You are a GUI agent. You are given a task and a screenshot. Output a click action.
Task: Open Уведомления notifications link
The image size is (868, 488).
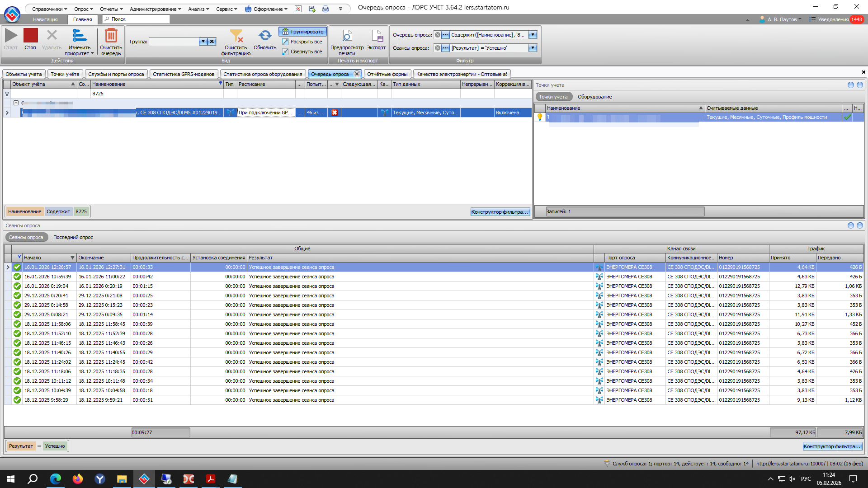[833, 19]
